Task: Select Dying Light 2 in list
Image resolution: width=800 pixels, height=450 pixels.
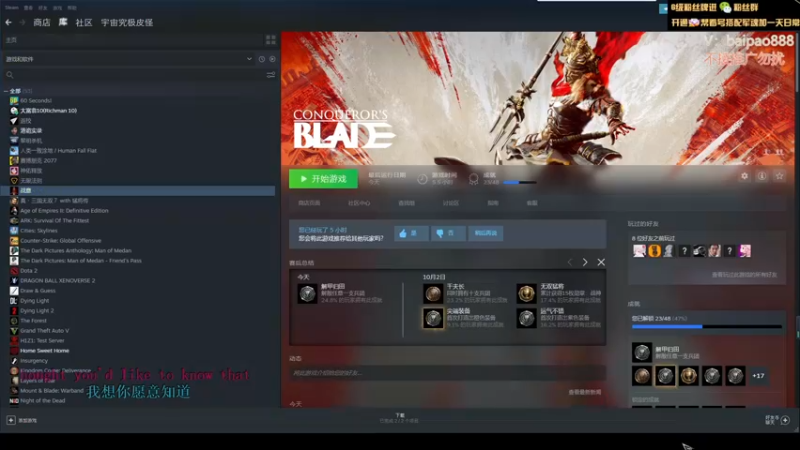Action: click(37, 311)
